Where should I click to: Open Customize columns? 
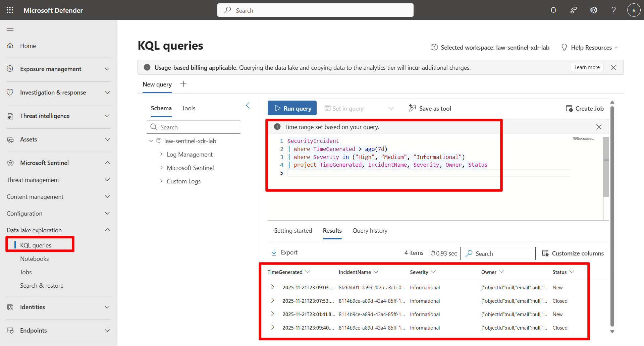point(573,253)
